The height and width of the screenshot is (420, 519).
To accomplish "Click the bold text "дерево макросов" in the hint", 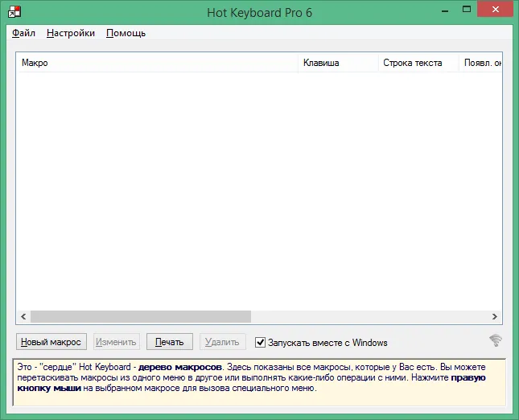I will 180,367.
